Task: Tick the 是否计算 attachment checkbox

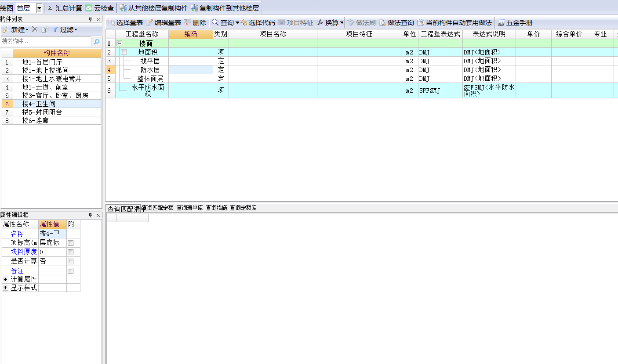Action: click(x=70, y=261)
